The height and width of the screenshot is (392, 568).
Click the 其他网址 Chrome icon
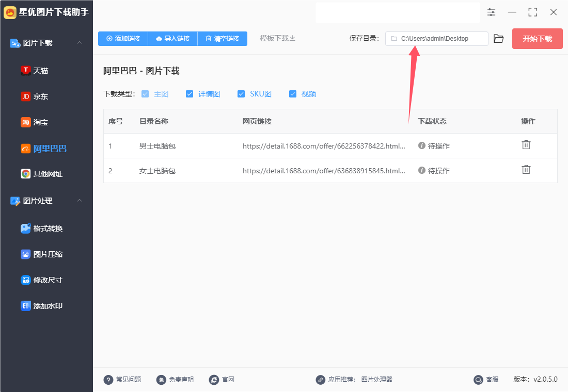coord(25,174)
